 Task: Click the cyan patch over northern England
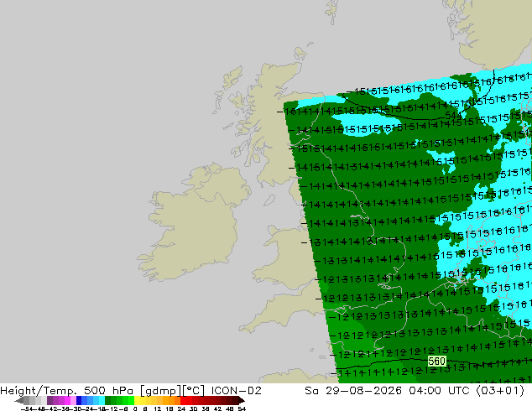pyautogui.click(x=365, y=124)
